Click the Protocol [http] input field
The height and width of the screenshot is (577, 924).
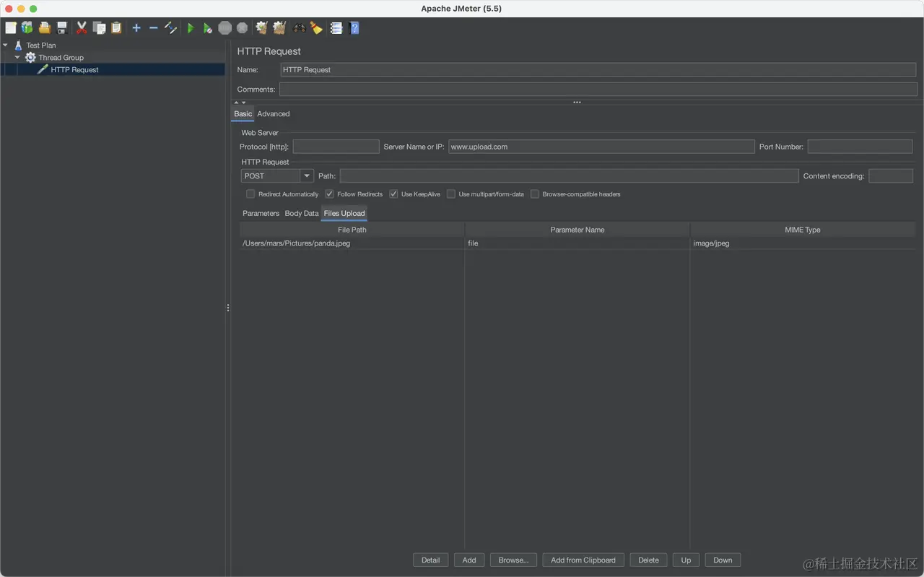click(x=336, y=147)
